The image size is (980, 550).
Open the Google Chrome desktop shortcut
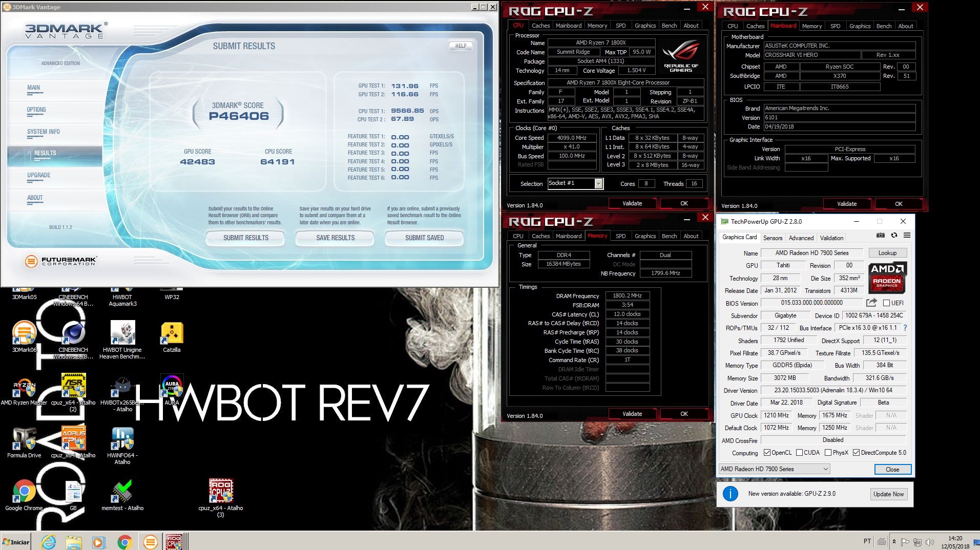(24, 495)
